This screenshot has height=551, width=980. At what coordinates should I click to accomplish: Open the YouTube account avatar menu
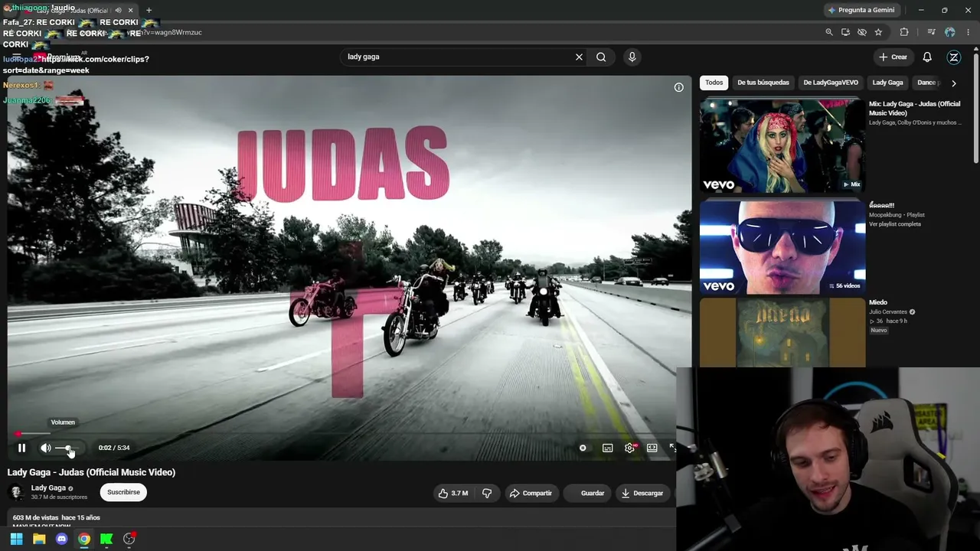click(x=954, y=57)
